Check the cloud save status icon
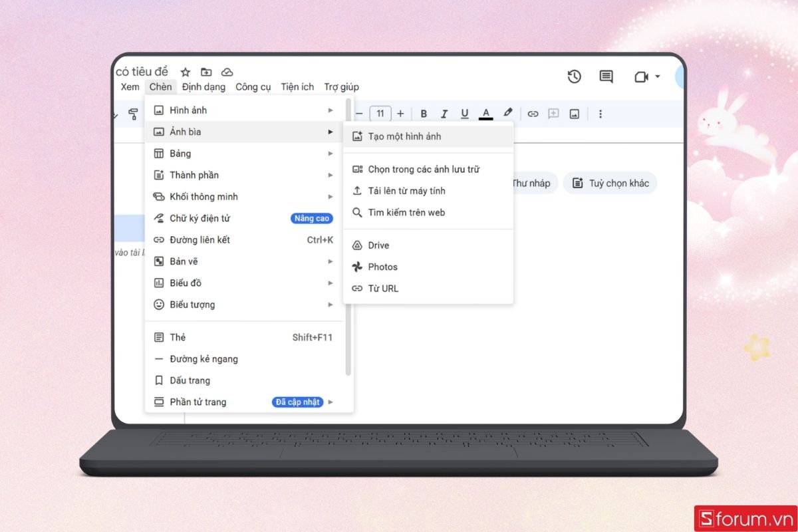 point(227,72)
